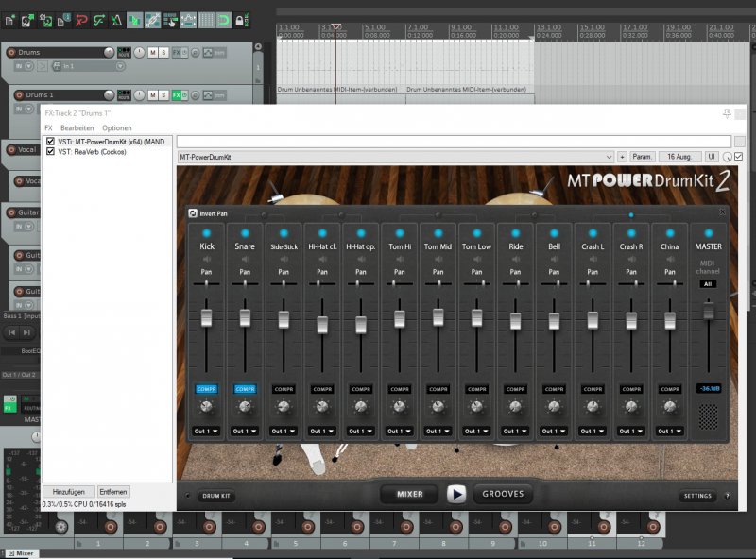Open the Bearbeiten menu
The width and height of the screenshot is (756, 559).
[x=77, y=128]
